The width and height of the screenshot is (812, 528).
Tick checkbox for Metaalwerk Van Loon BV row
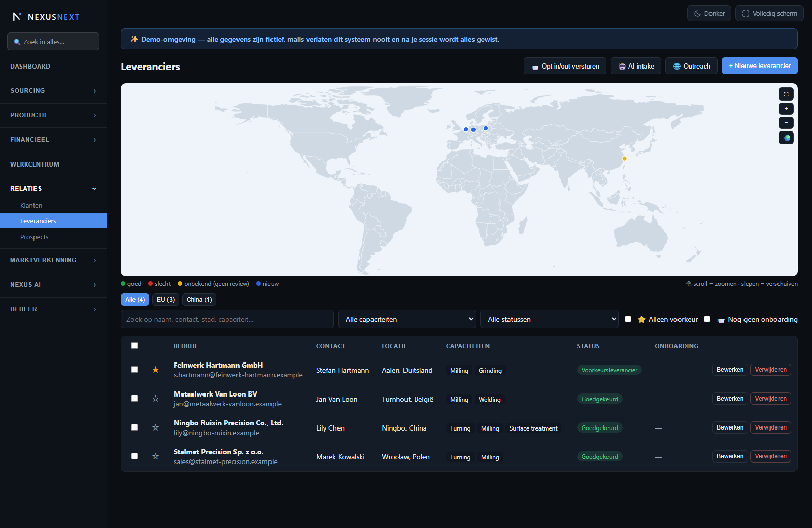tap(134, 399)
